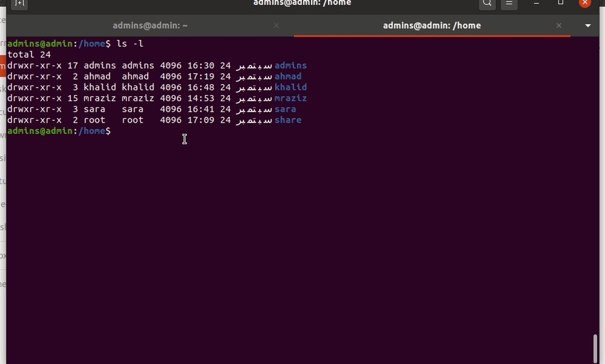Close the admins@admin: ~ tab
Screen dimensions: 605x364
click(x=276, y=25)
